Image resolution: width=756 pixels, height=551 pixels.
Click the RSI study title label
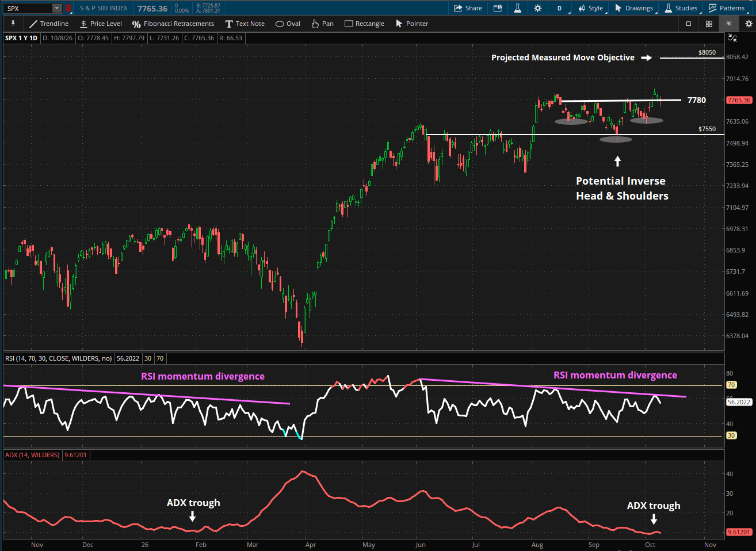click(59, 358)
